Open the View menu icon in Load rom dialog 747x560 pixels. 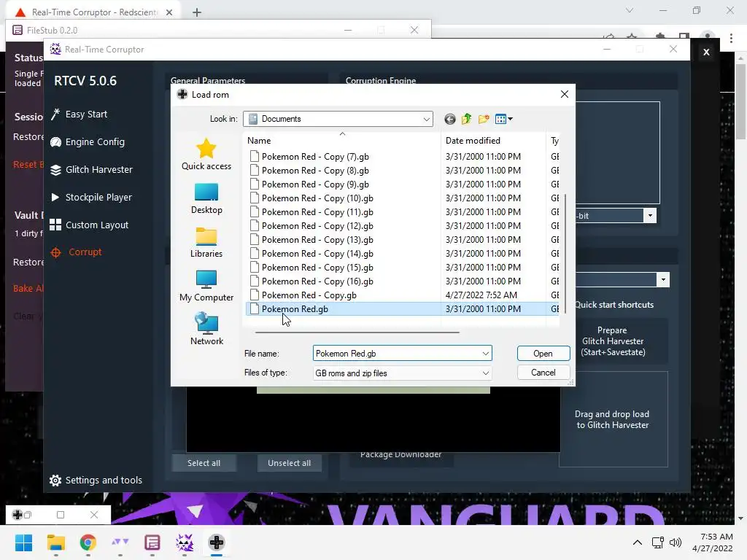(503, 119)
